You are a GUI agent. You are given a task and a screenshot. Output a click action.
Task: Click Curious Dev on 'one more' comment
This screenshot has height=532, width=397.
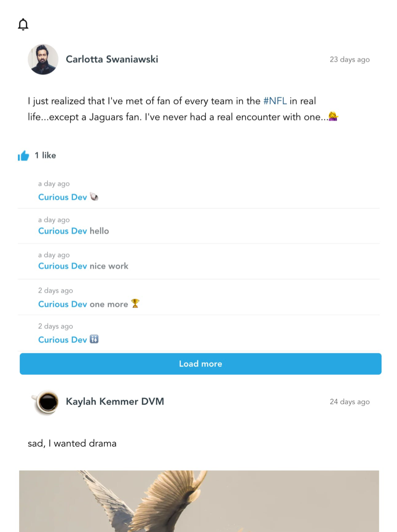click(62, 304)
